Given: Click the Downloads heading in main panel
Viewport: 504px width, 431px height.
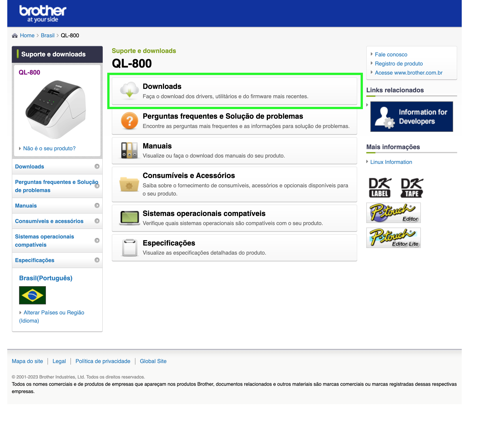Looking at the screenshot, I should [x=162, y=86].
